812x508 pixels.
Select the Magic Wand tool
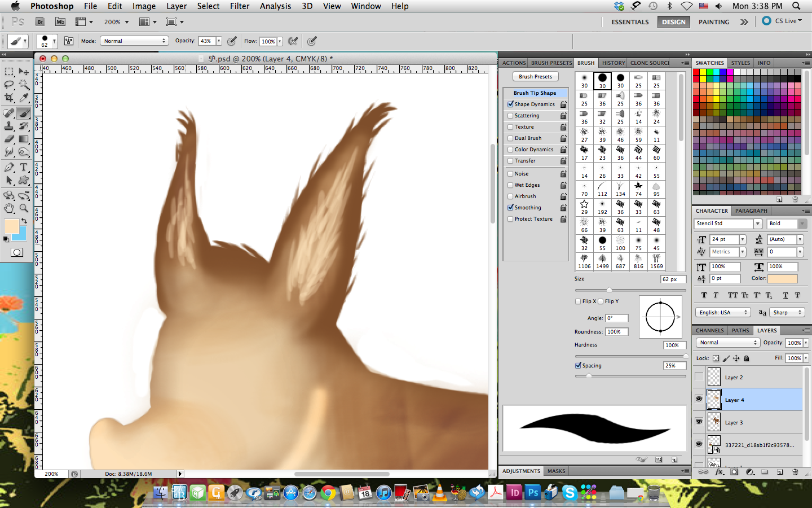click(24, 85)
